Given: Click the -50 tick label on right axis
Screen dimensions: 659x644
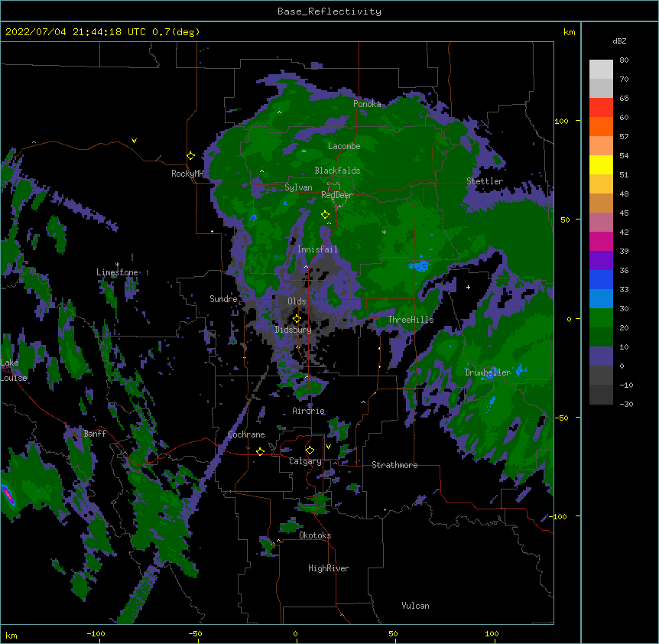Looking at the screenshot, I should click(561, 418).
